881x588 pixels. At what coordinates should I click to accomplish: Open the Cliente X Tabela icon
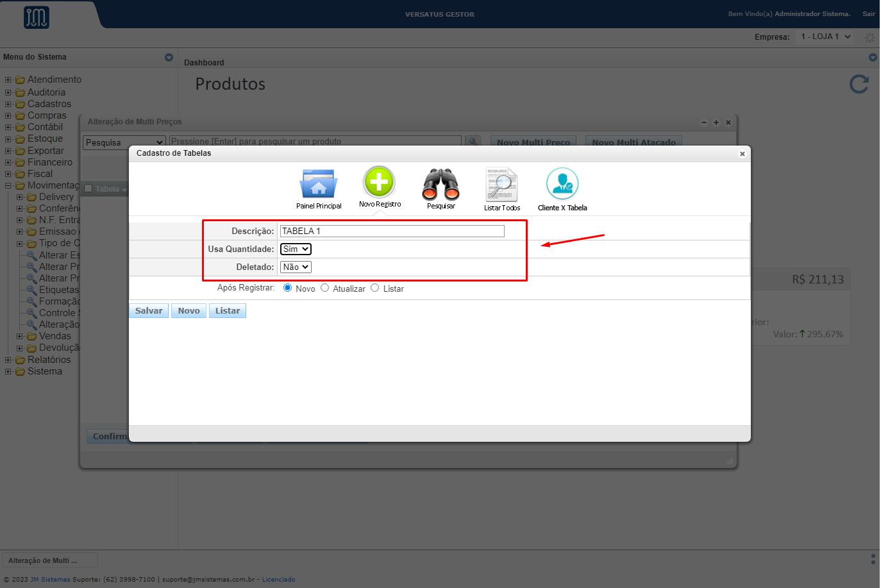(562, 184)
